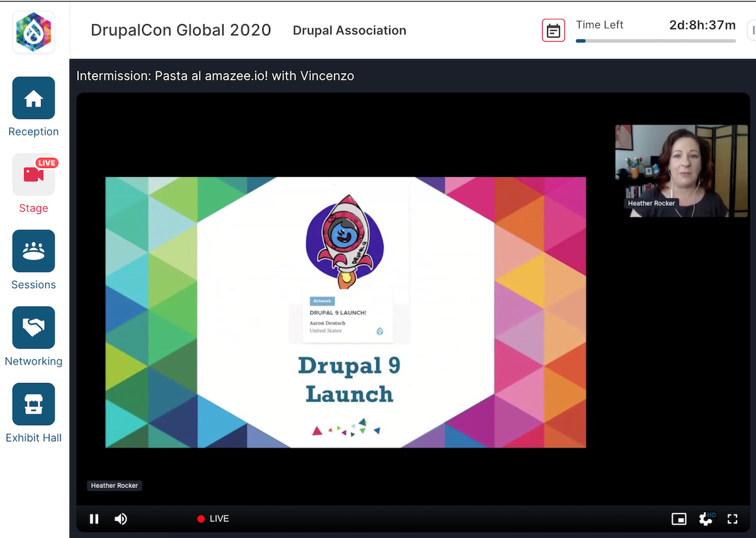This screenshot has height=538, width=756.
Task: Mute the video audio
Action: (120, 518)
